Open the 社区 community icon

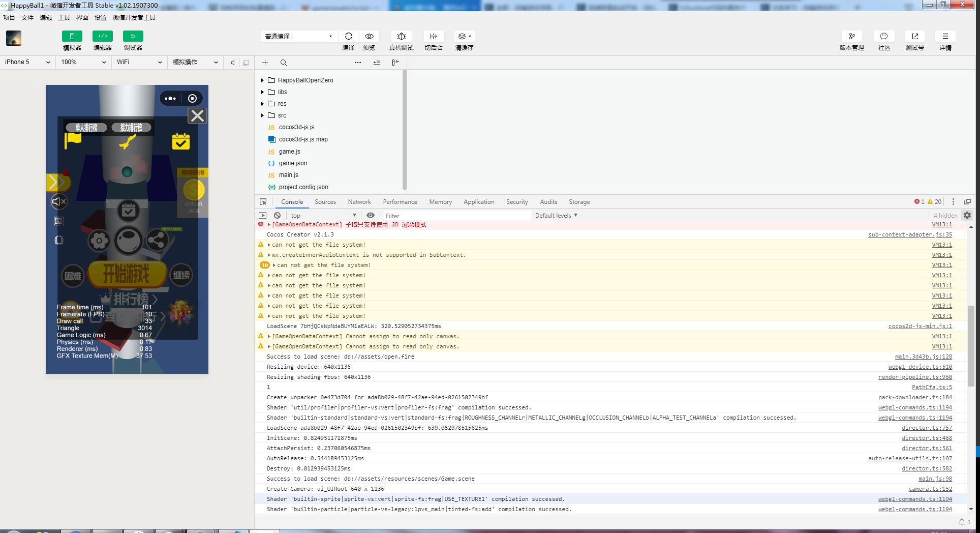884,36
